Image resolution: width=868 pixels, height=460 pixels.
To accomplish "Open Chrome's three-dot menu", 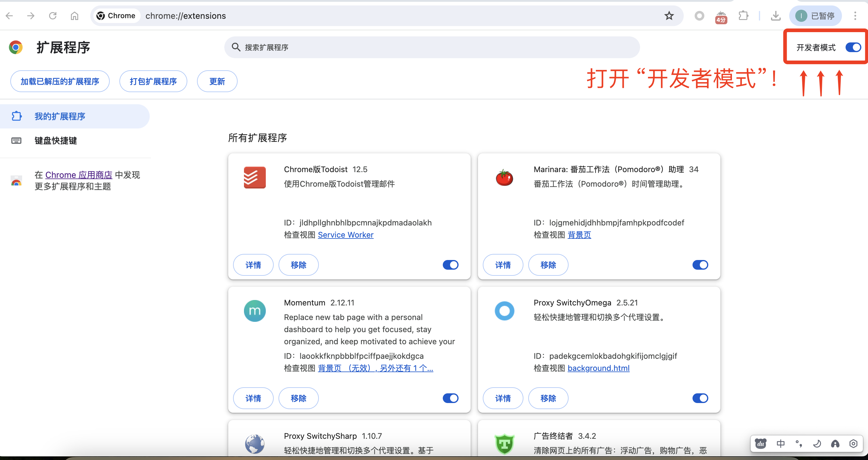I will click(855, 15).
